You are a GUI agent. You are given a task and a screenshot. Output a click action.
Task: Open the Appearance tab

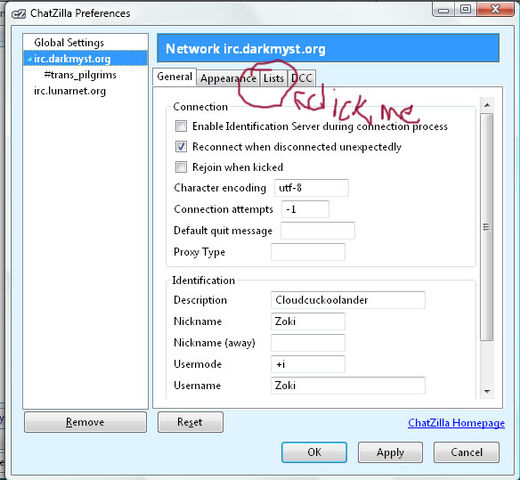pos(228,78)
